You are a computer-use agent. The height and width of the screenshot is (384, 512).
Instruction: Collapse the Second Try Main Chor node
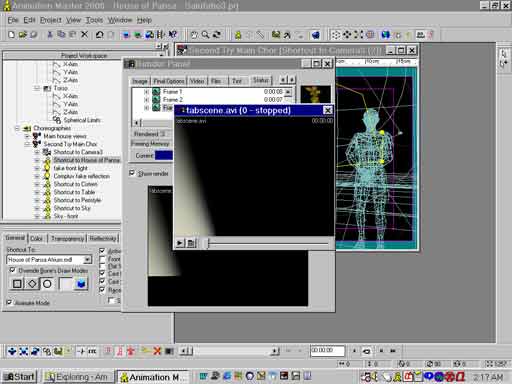coord(27,144)
